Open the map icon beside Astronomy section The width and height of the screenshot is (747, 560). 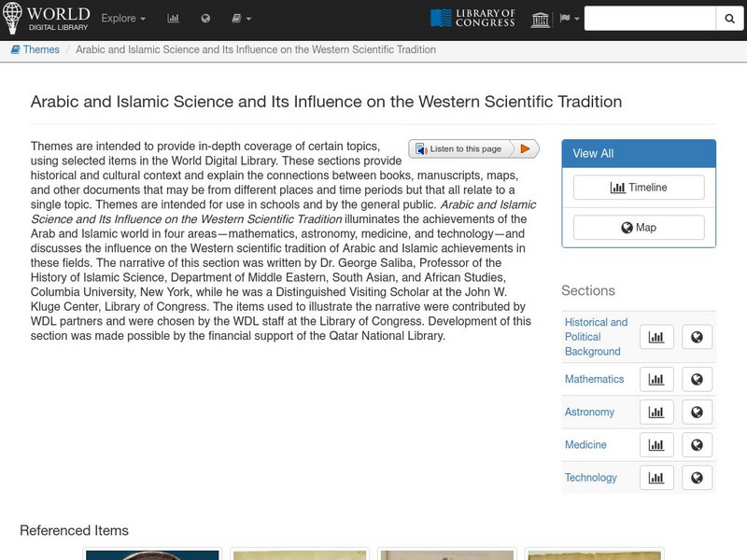coord(697,412)
